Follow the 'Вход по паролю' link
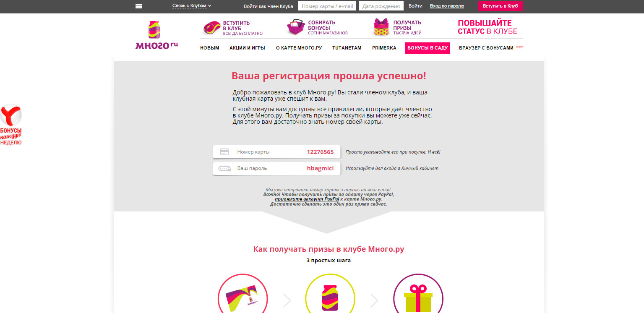644x313 pixels. tap(447, 6)
